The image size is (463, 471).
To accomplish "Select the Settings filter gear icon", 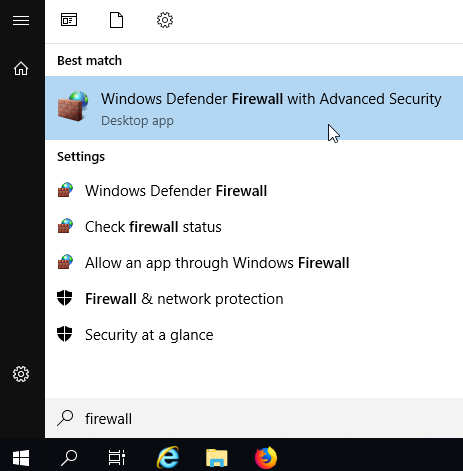I will point(165,20).
